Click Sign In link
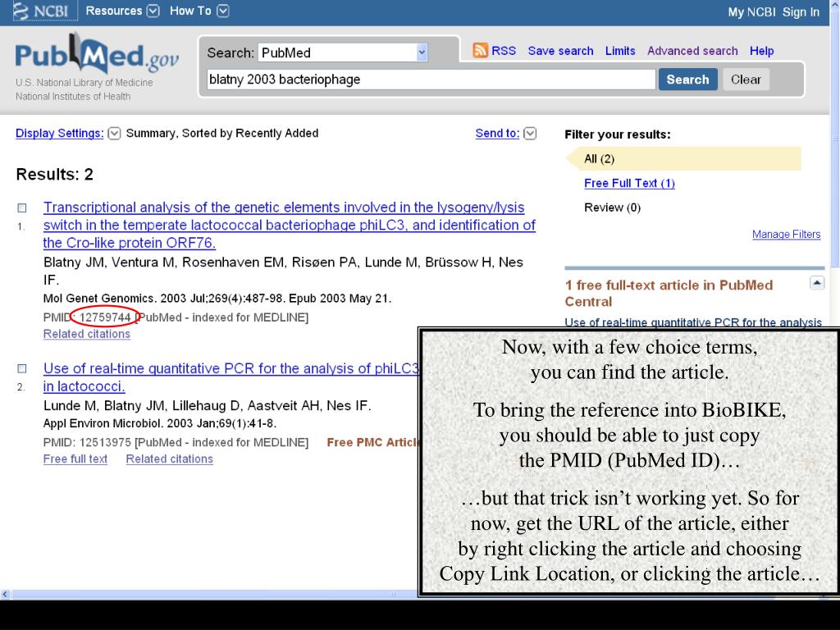This screenshot has height=630, width=840. click(x=801, y=11)
